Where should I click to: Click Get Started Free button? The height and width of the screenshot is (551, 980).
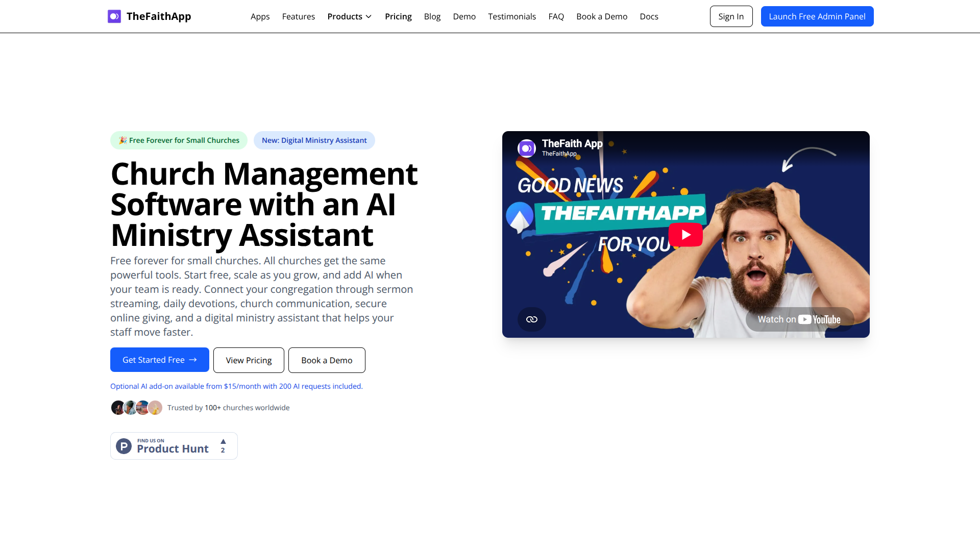160,360
